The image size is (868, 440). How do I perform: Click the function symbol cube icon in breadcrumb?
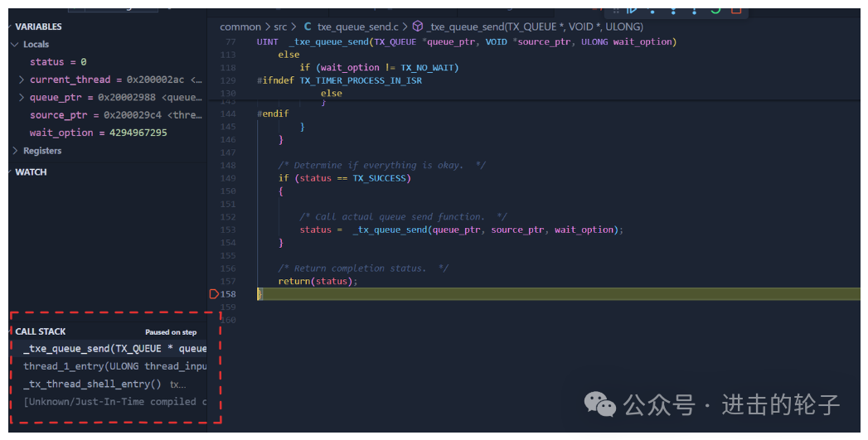(x=418, y=27)
